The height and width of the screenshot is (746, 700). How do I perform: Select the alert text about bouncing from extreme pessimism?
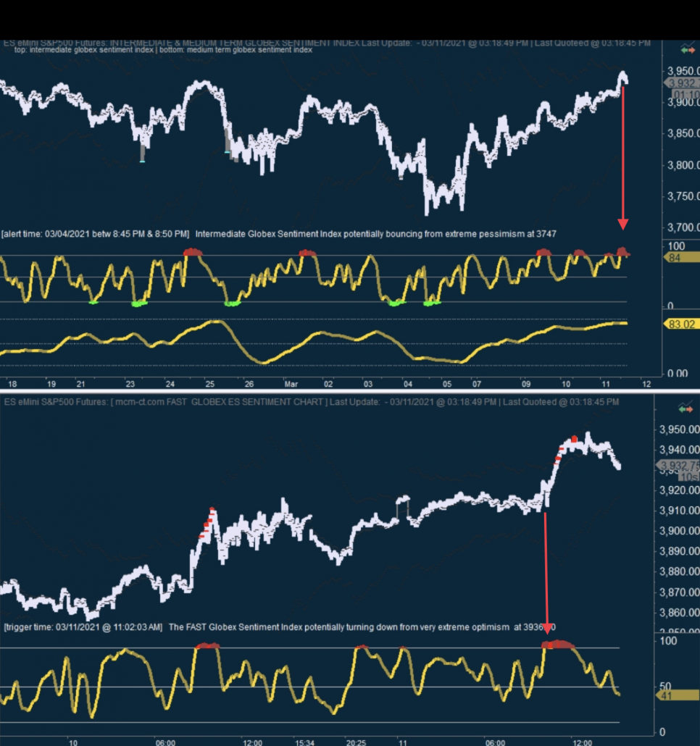[278, 234]
